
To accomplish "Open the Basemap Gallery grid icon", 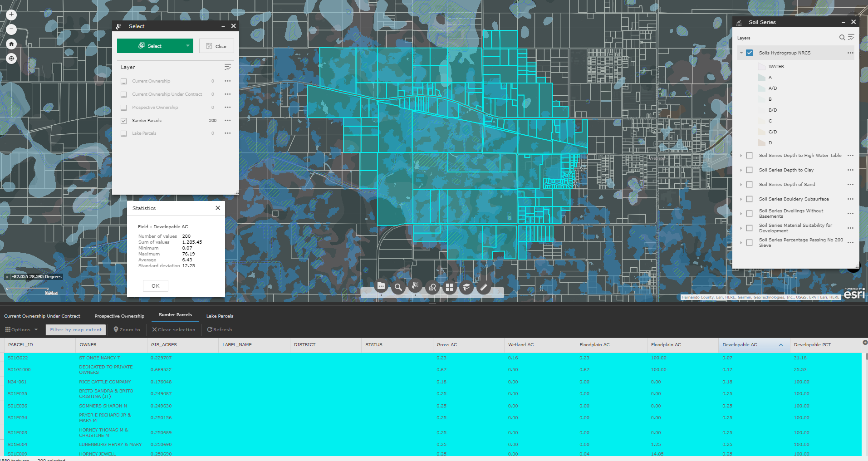I will [x=449, y=287].
